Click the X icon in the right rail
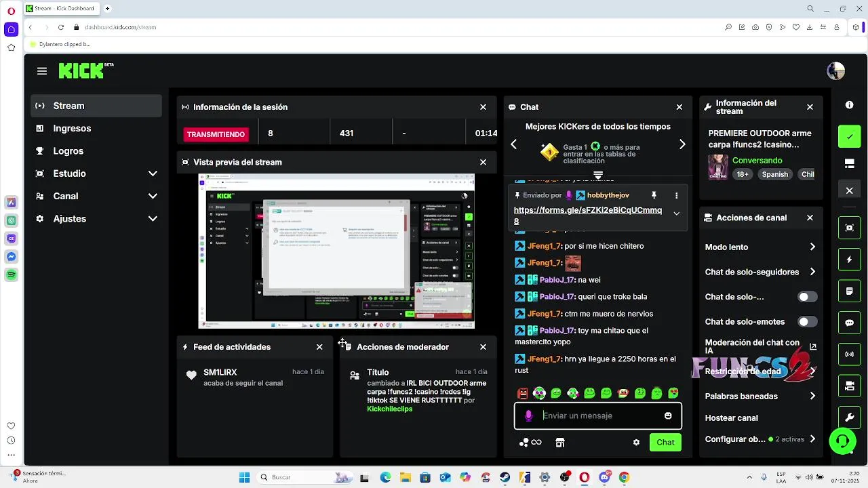The image size is (868, 488). [x=849, y=190]
